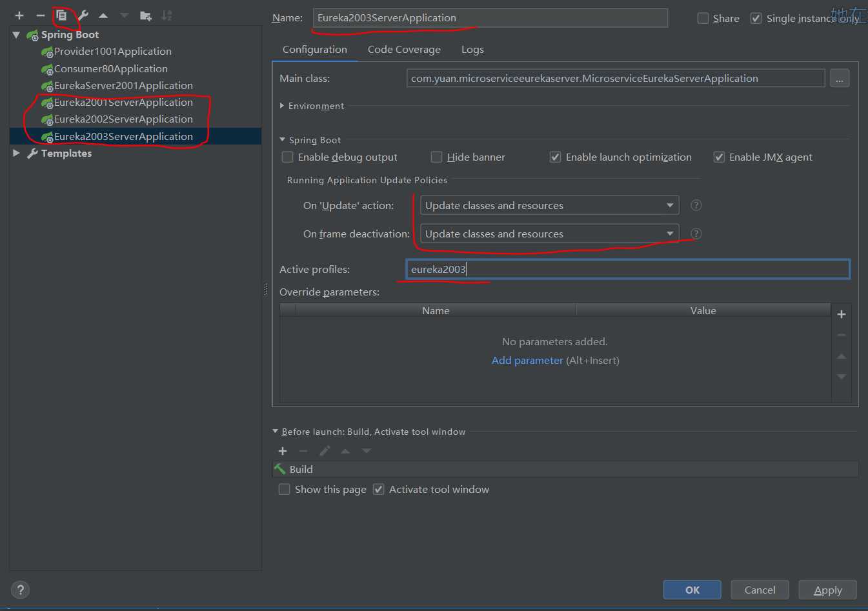Move the before-launch task down
This screenshot has height=611, width=868.
pyautogui.click(x=367, y=451)
